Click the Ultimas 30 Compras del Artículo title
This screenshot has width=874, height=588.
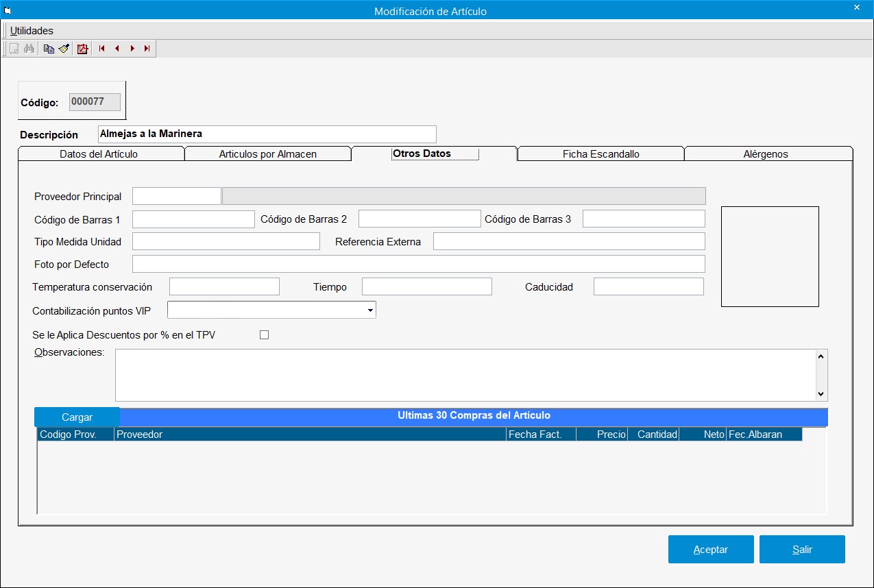[x=474, y=415]
